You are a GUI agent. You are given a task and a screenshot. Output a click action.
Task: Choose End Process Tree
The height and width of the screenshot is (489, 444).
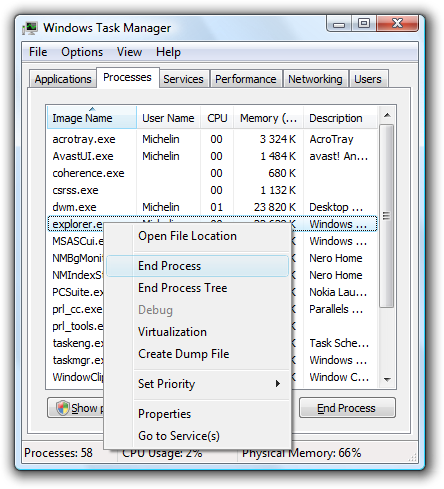click(197, 288)
